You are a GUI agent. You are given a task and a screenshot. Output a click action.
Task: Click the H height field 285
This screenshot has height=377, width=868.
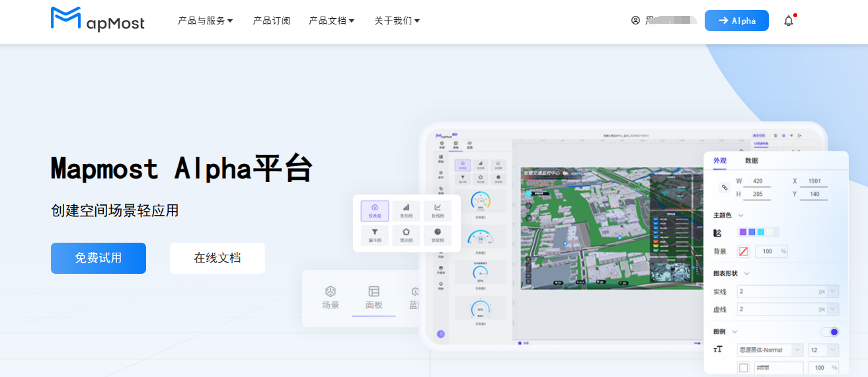(x=758, y=194)
